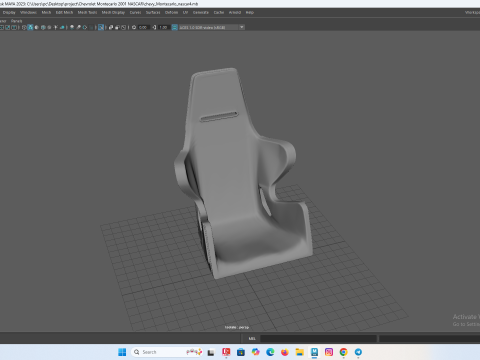This screenshot has width=480, height=360.
Task: Toggle X-ray display icon
Action: pyautogui.click(x=111, y=27)
